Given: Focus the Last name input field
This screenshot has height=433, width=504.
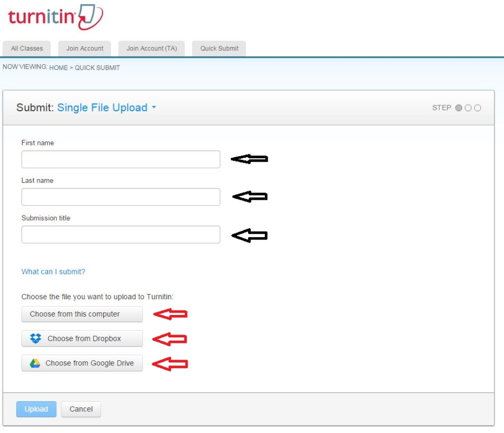Looking at the screenshot, I should coord(121,197).
